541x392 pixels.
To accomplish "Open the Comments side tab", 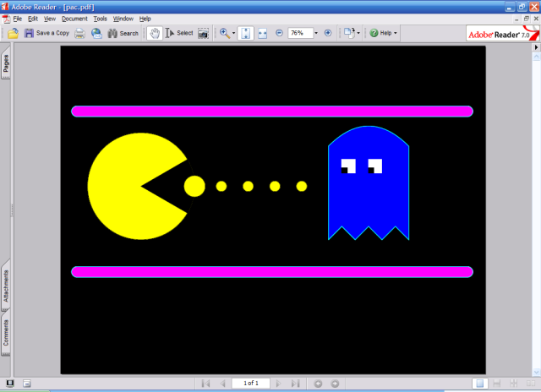I will coord(6,333).
